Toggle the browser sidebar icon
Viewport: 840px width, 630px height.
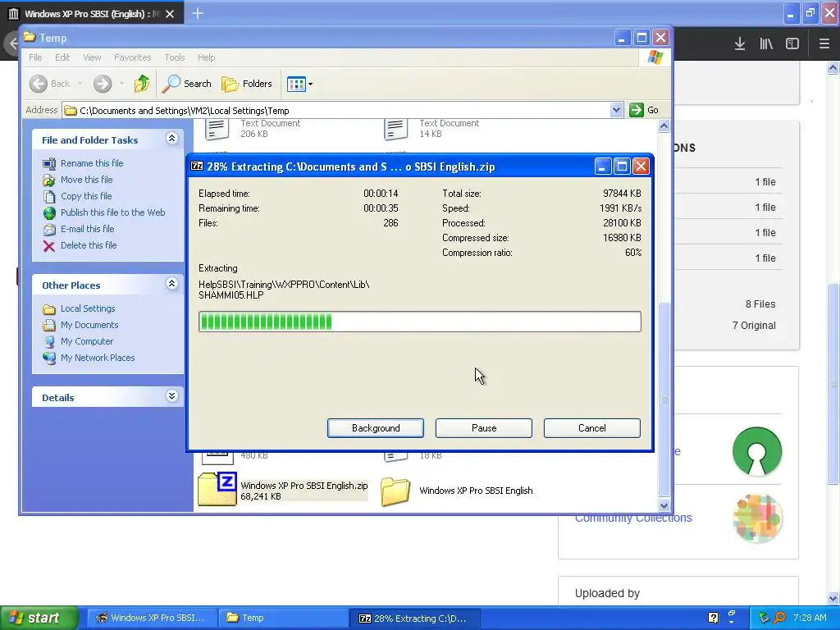(x=792, y=43)
